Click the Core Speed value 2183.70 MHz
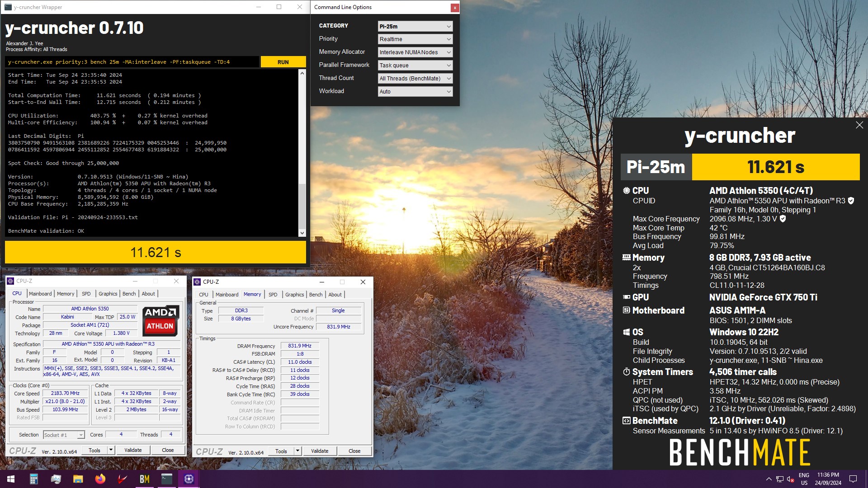Image resolution: width=868 pixels, height=488 pixels. [x=65, y=394]
